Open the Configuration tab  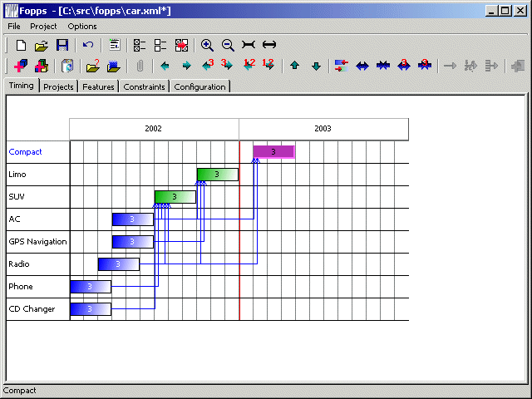pyautogui.click(x=199, y=86)
